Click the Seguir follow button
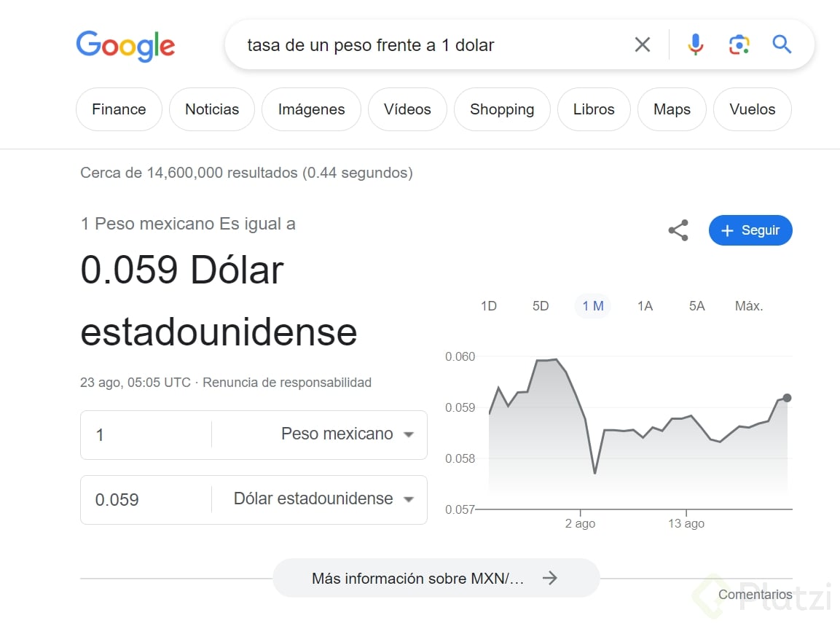The image size is (840, 626). click(750, 230)
